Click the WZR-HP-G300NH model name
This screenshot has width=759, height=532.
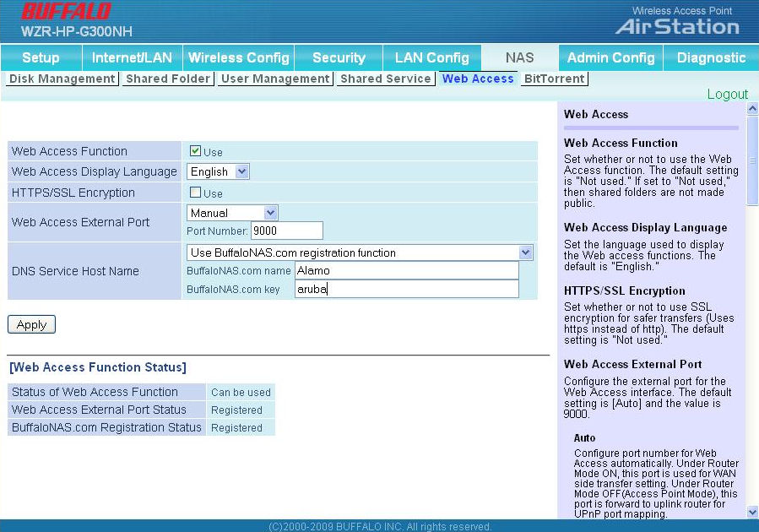77,31
